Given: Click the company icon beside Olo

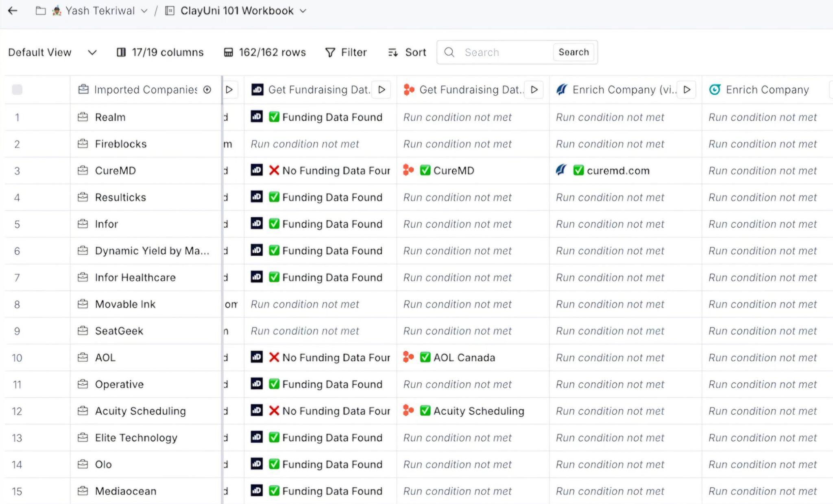Looking at the screenshot, I should click(x=83, y=464).
